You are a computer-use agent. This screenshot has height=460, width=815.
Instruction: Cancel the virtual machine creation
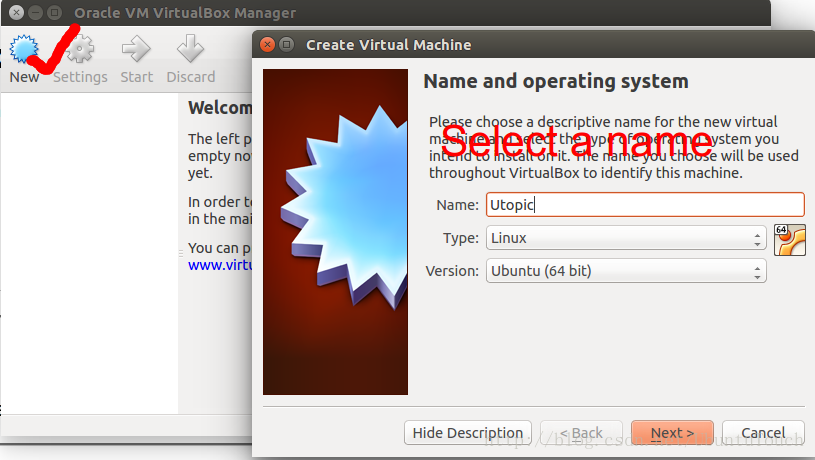pyautogui.click(x=763, y=432)
